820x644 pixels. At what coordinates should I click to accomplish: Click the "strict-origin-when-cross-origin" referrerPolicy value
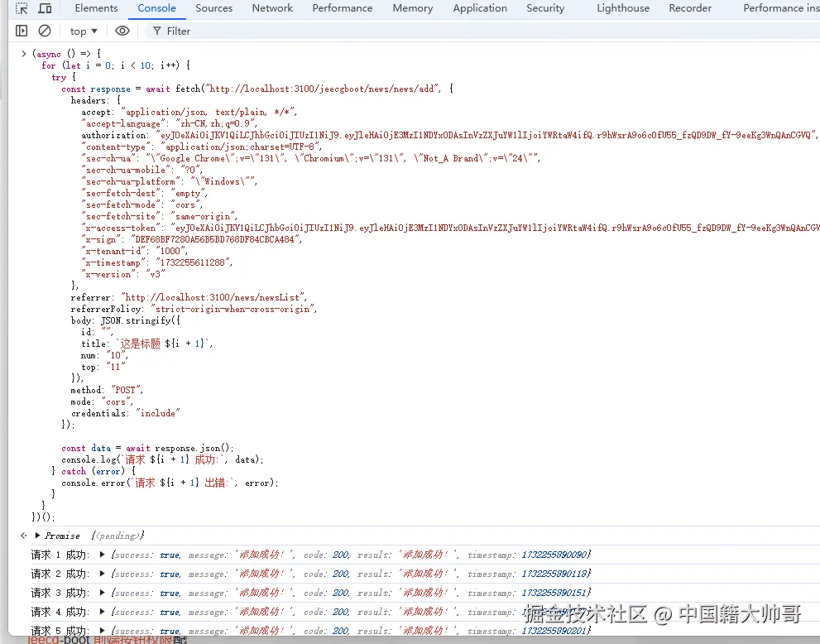[x=233, y=309]
